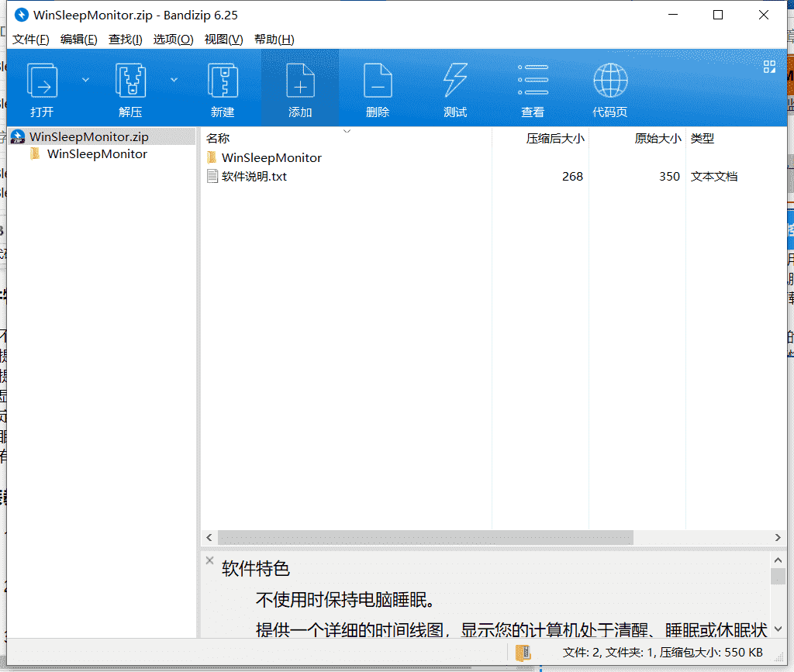Open the 编辑(E) menu
Image resolution: width=794 pixels, height=672 pixels.
78,40
